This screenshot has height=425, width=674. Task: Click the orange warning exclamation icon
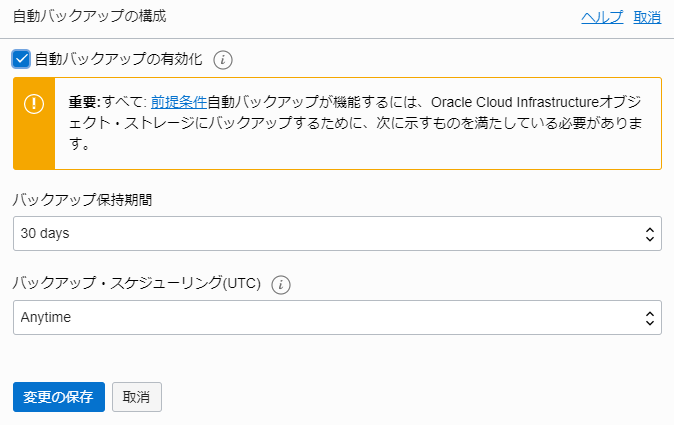tap(34, 103)
